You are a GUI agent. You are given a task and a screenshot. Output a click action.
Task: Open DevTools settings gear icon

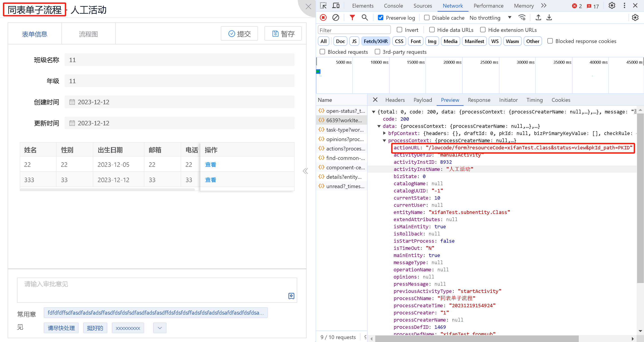pos(611,6)
